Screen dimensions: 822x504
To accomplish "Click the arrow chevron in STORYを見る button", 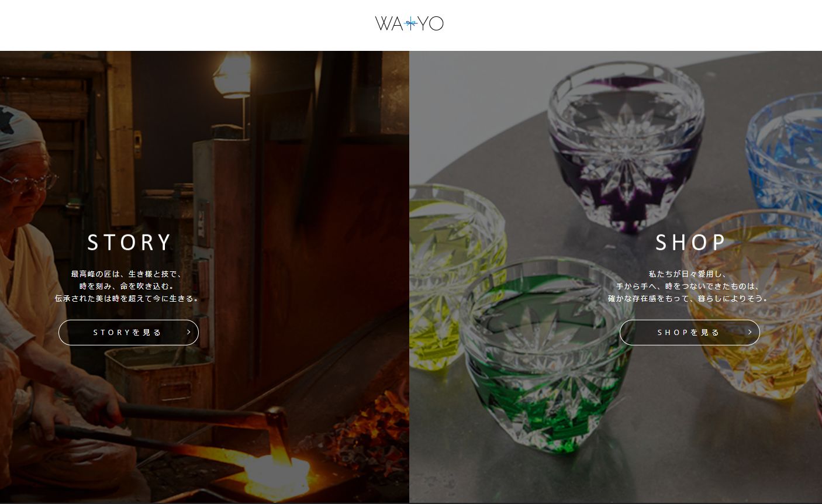I will (189, 332).
